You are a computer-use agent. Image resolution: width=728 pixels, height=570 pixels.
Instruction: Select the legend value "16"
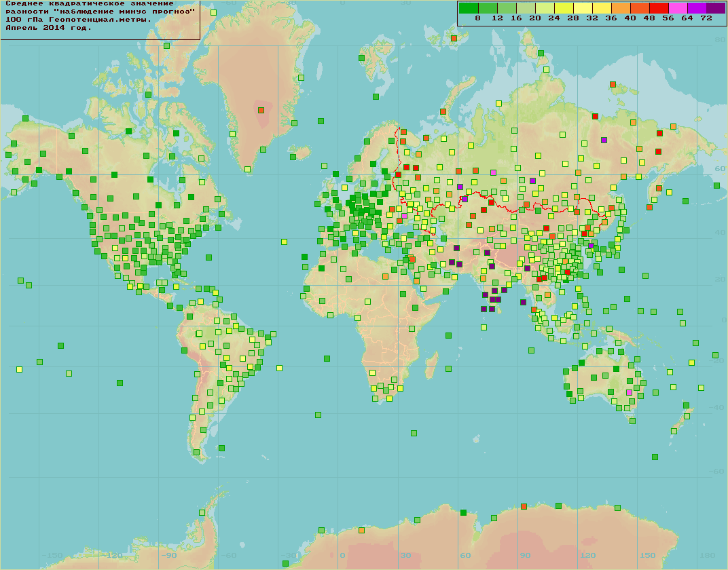[x=516, y=18]
